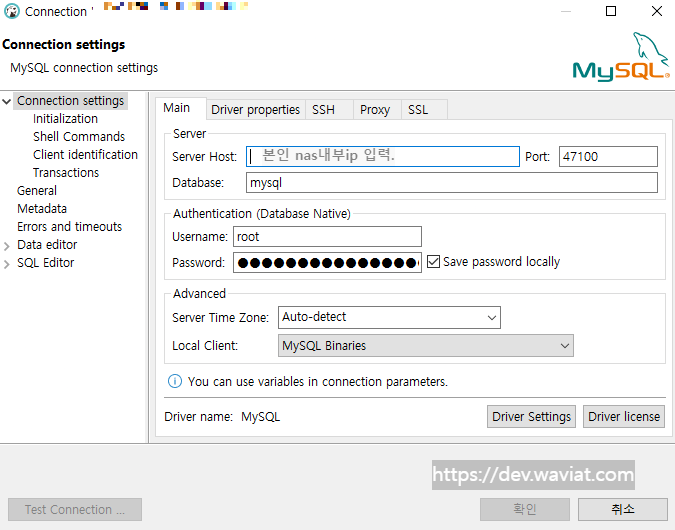Select Metadata in the settings tree

[x=42, y=209]
